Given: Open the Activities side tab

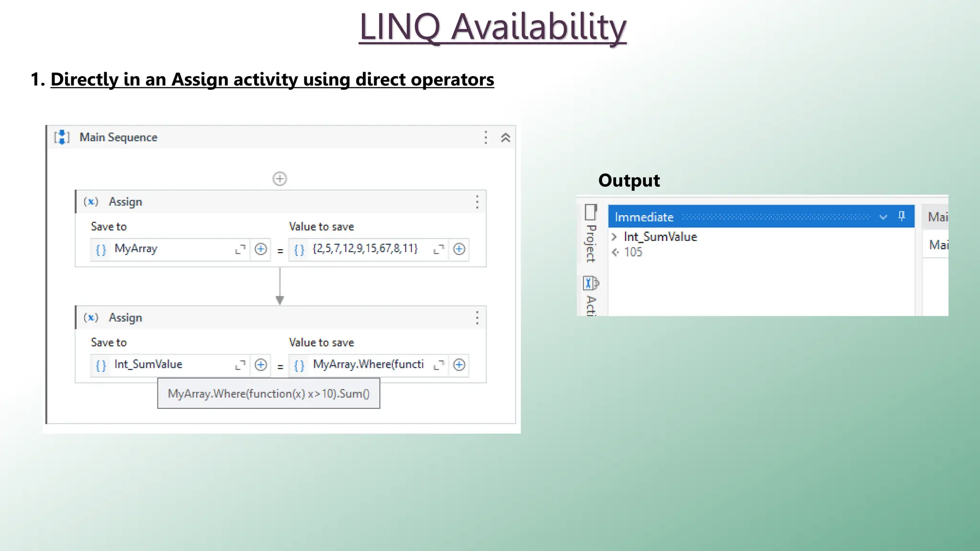Looking at the screenshot, I should (591, 306).
